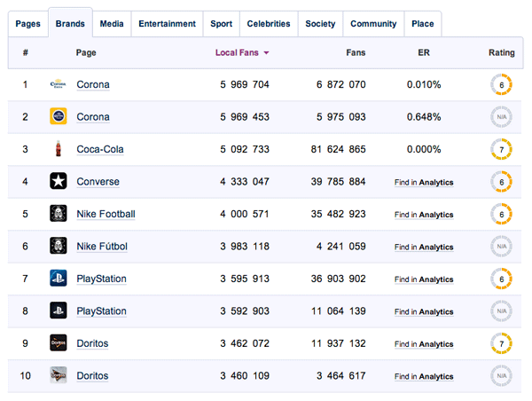Open the Sport tab
The width and height of the screenshot is (532, 401).
(x=221, y=24)
